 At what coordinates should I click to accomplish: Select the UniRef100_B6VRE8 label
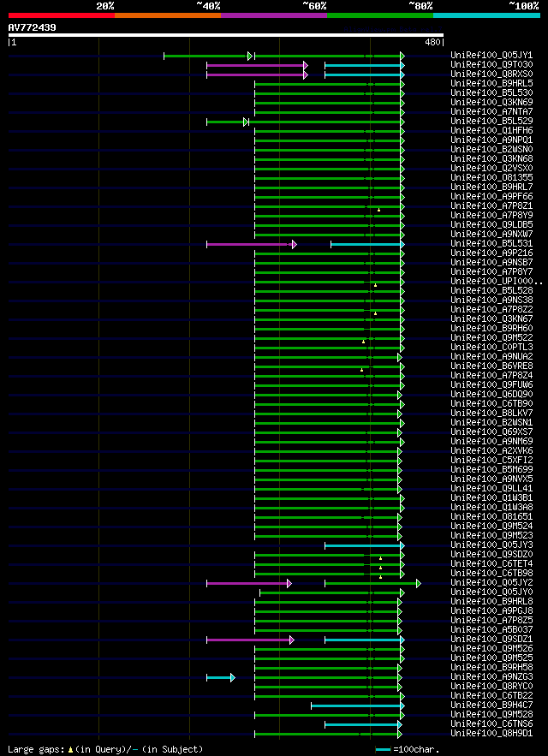coord(491,366)
